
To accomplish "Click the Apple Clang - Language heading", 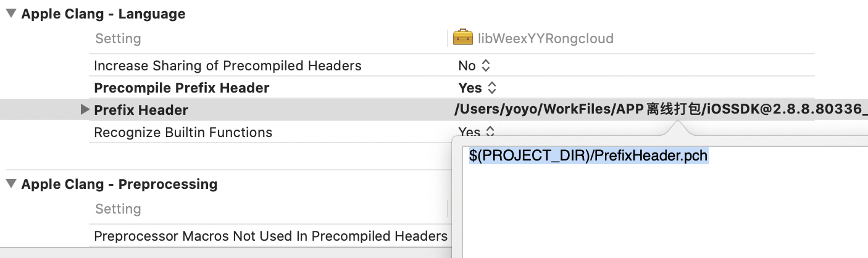I will pos(103,14).
